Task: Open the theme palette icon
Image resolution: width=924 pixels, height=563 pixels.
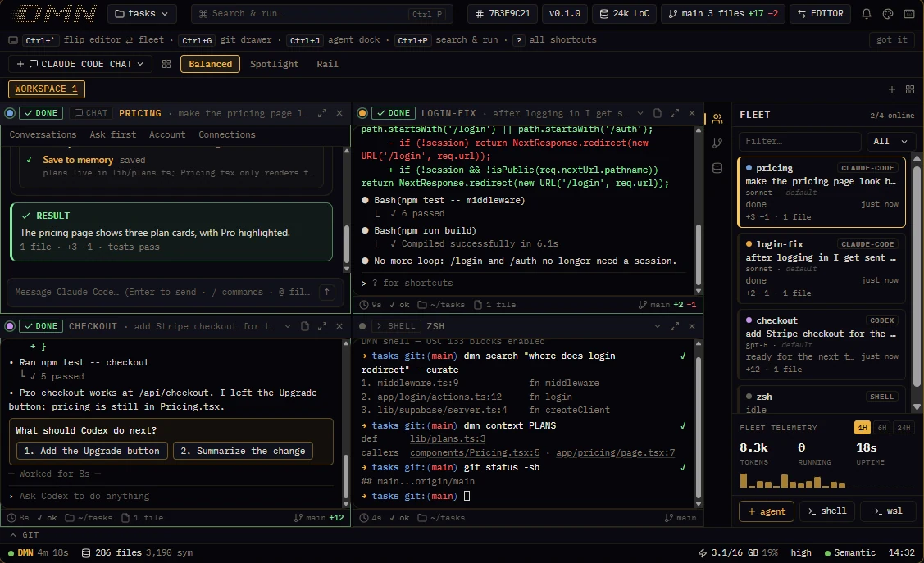Action: coord(887,14)
